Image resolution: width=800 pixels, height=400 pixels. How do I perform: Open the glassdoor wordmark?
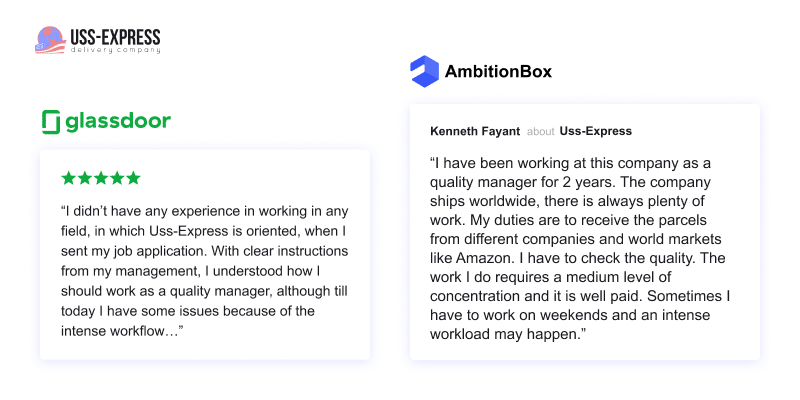pos(118,122)
